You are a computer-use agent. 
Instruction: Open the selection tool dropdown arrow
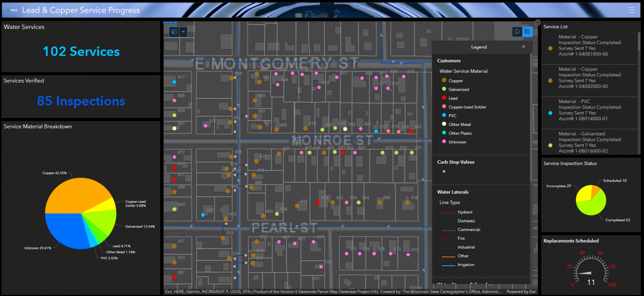click(x=183, y=32)
